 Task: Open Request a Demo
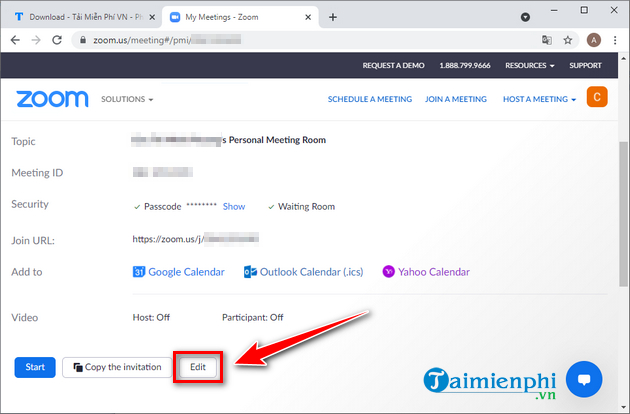point(393,65)
